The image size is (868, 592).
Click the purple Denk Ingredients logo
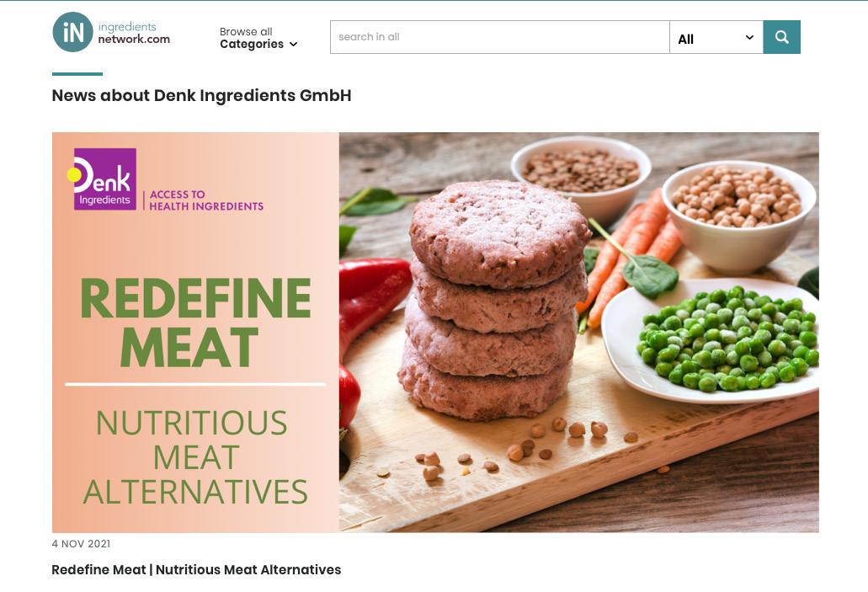pyautogui.click(x=102, y=179)
